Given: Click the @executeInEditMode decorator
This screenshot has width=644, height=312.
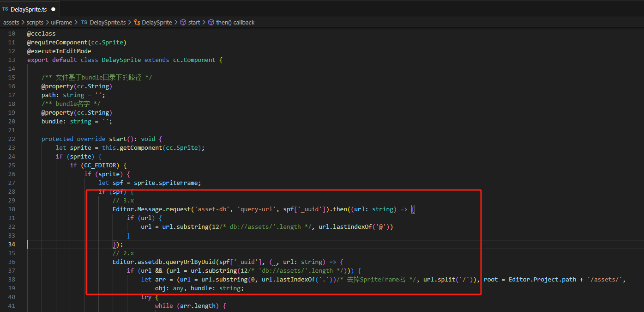Looking at the screenshot, I should point(59,51).
